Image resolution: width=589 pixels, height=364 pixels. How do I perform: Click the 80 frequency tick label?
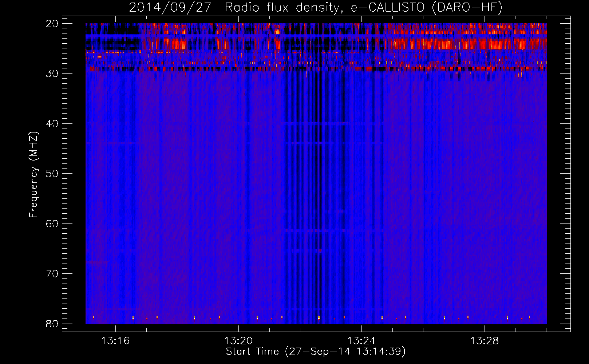tap(52, 324)
